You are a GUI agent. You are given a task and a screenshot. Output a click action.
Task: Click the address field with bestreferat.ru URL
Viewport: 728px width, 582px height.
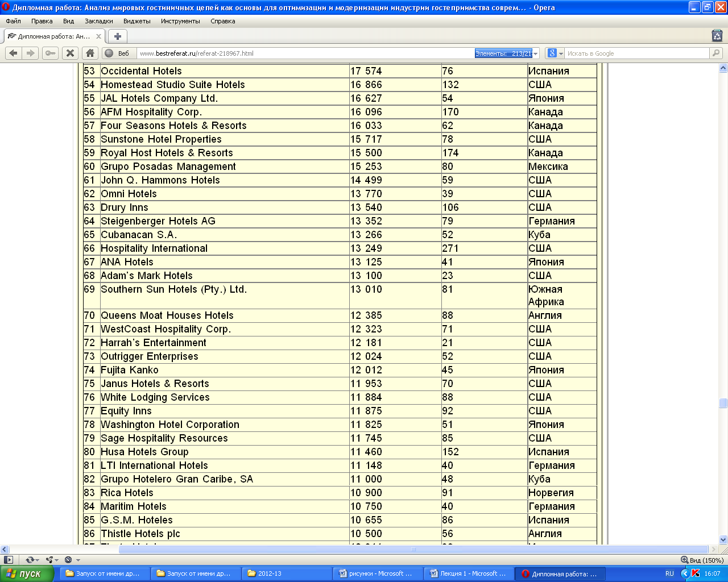click(306, 53)
